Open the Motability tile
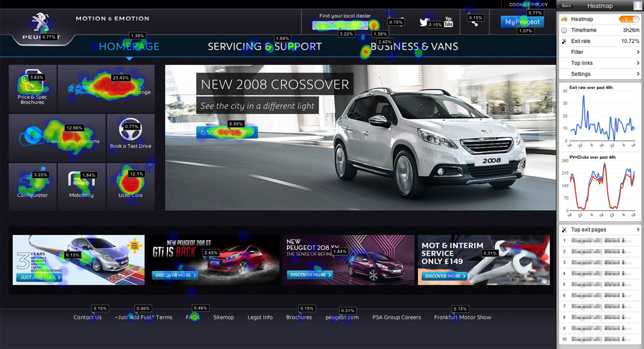This screenshot has width=644, height=349. coord(81,187)
